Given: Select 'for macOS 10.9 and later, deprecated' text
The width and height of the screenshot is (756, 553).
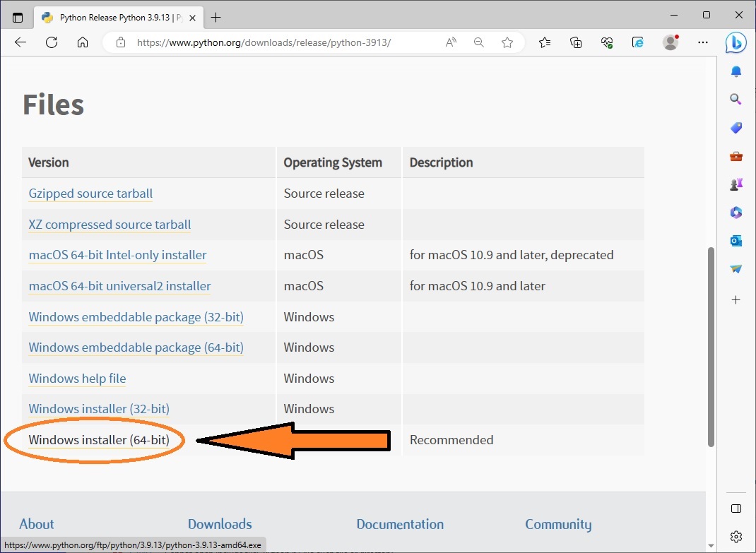Looking at the screenshot, I should (x=512, y=254).
